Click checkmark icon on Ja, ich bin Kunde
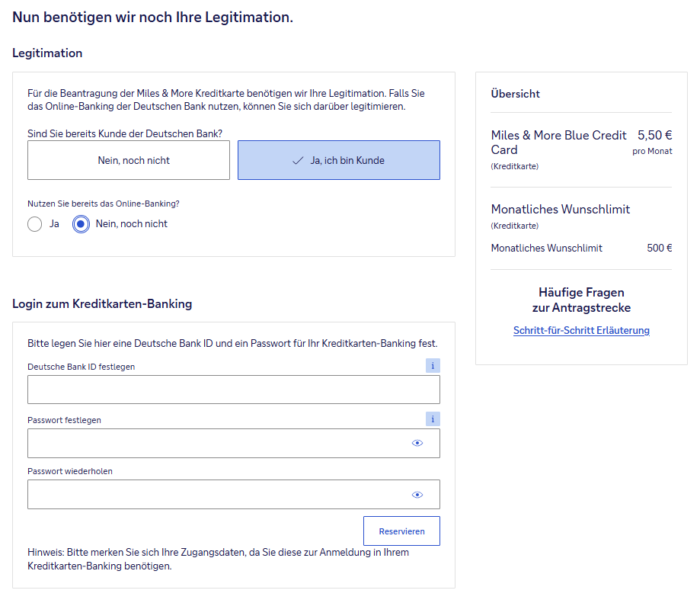The height and width of the screenshot is (603, 700). [x=298, y=161]
